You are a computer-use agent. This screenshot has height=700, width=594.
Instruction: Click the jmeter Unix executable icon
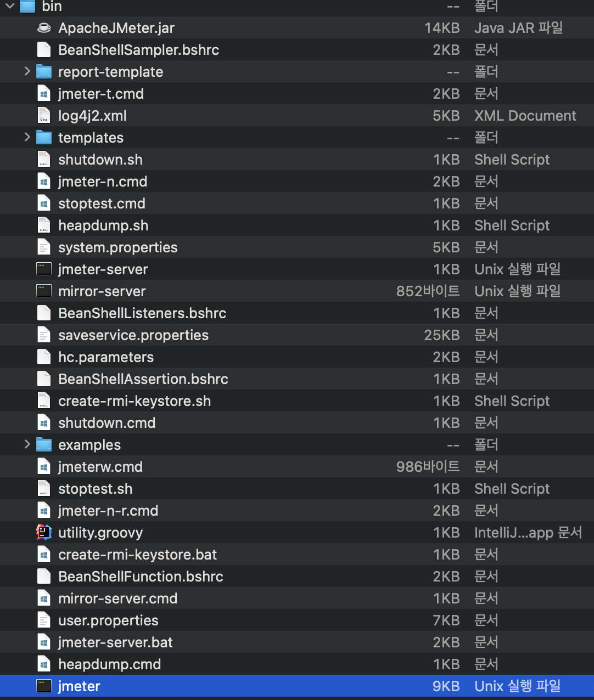point(44,686)
